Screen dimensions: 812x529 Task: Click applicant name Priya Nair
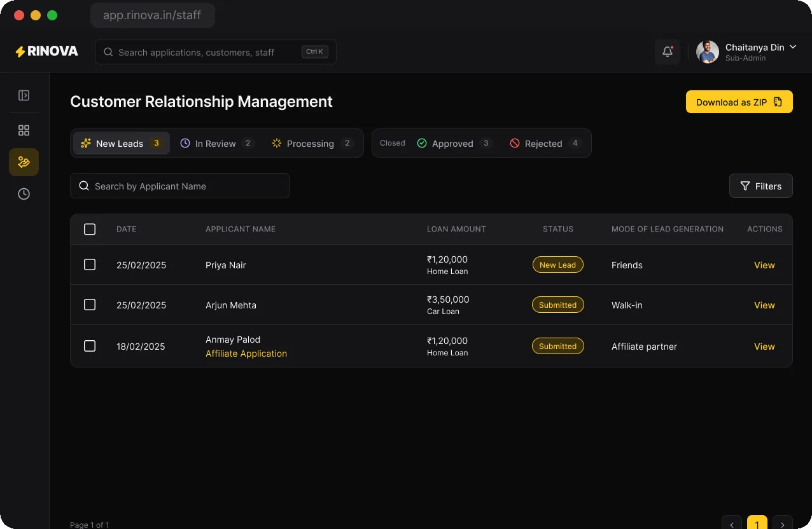tap(226, 265)
